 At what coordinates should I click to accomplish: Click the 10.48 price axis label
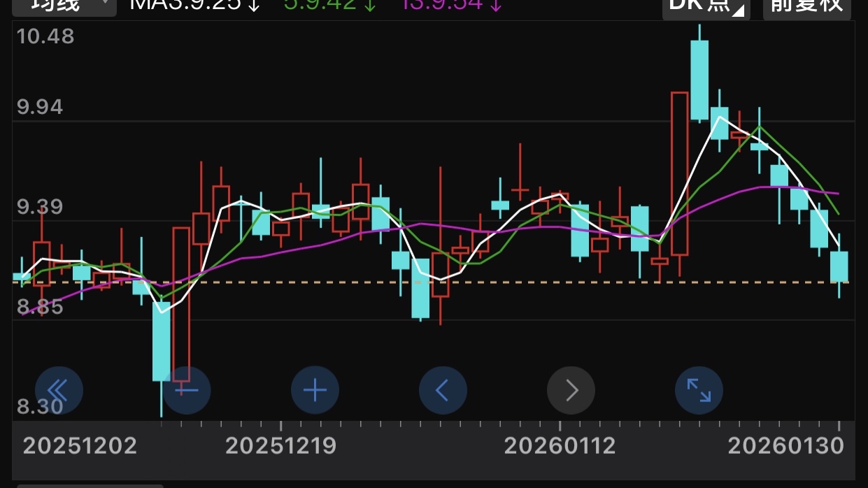point(45,36)
